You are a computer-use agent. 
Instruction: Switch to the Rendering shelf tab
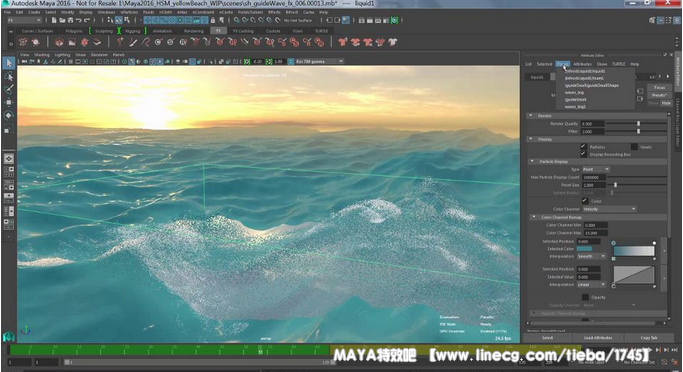pos(193,31)
